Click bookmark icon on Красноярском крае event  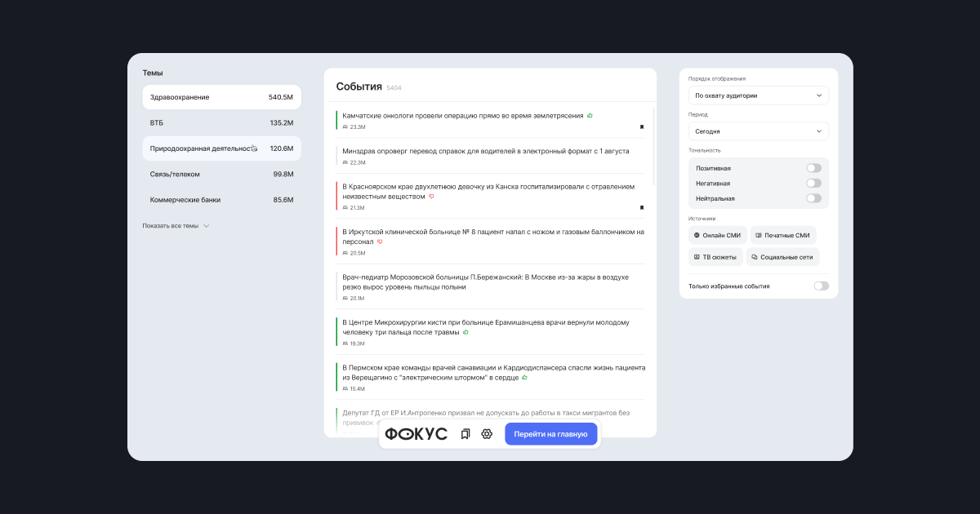coord(642,207)
